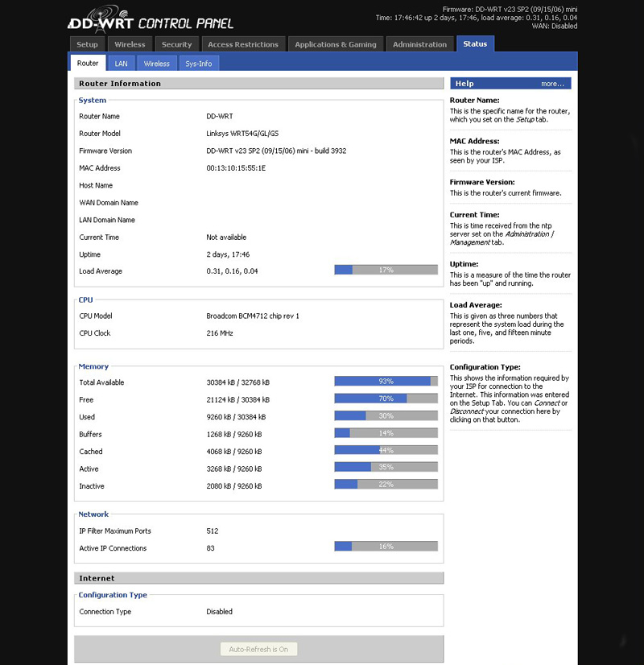Click the WAN: Disabled header status
Image resolution: width=644 pixels, height=665 pixels.
555,26
